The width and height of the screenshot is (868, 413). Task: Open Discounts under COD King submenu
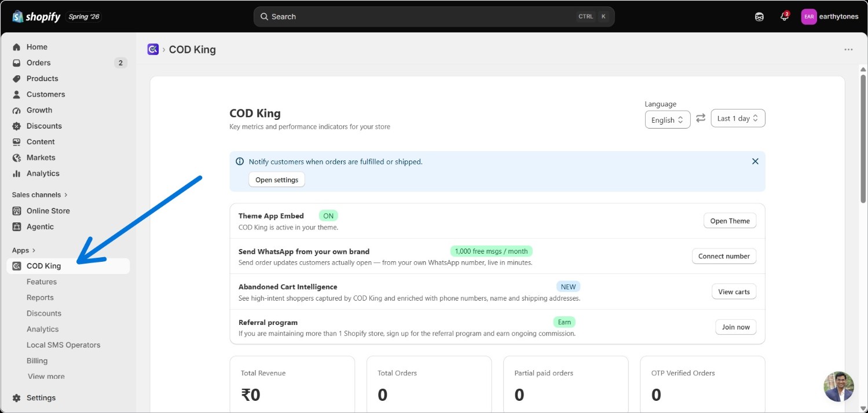44,313
